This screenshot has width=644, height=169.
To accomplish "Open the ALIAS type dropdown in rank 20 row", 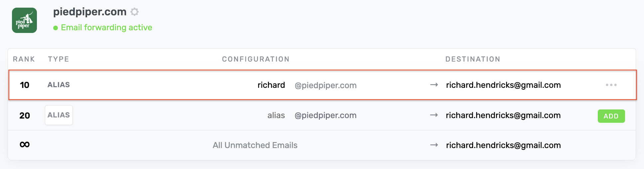I will tap(59, 115).
